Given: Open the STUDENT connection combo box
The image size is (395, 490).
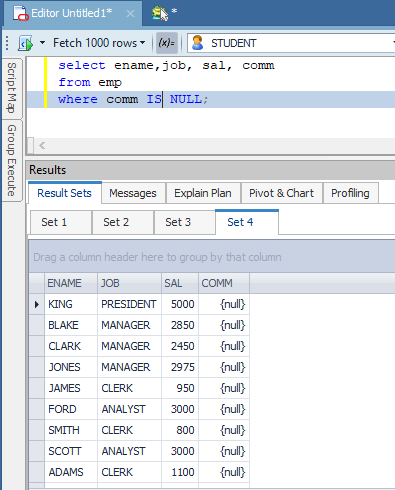Looking at the screenshot, I should coord(291,43).
